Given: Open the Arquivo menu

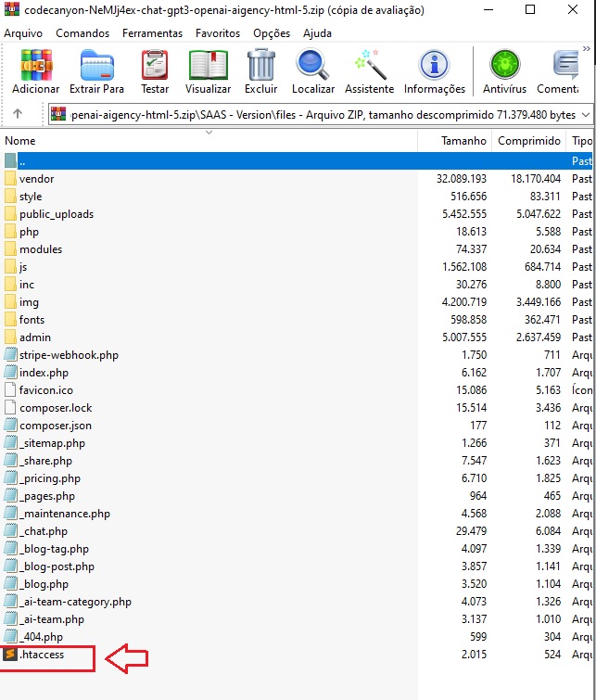Looking at the screenshot, I should pos(23,32).
